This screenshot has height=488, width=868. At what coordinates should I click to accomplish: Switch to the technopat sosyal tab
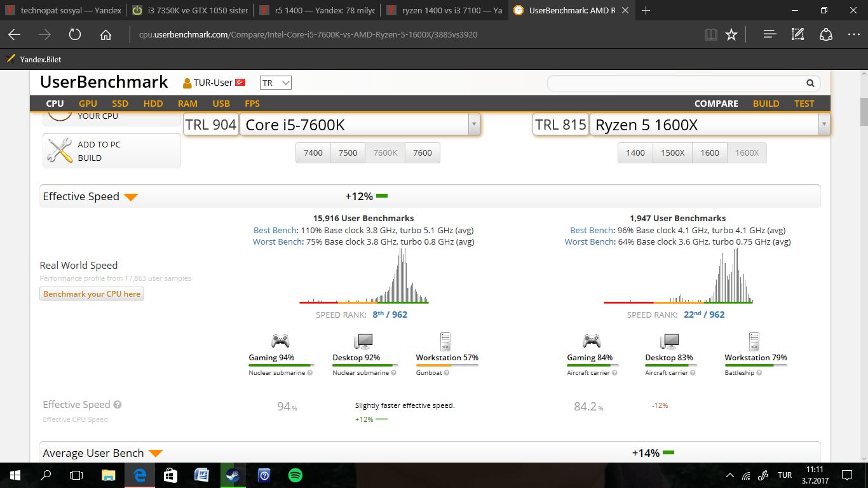[63, 10]
